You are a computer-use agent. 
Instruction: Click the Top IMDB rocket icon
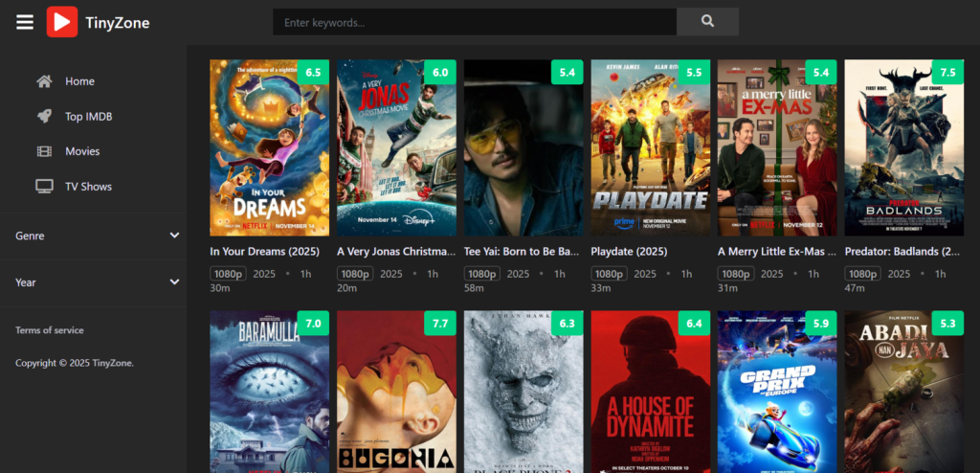pyautogui.click(x=44, y=117)
